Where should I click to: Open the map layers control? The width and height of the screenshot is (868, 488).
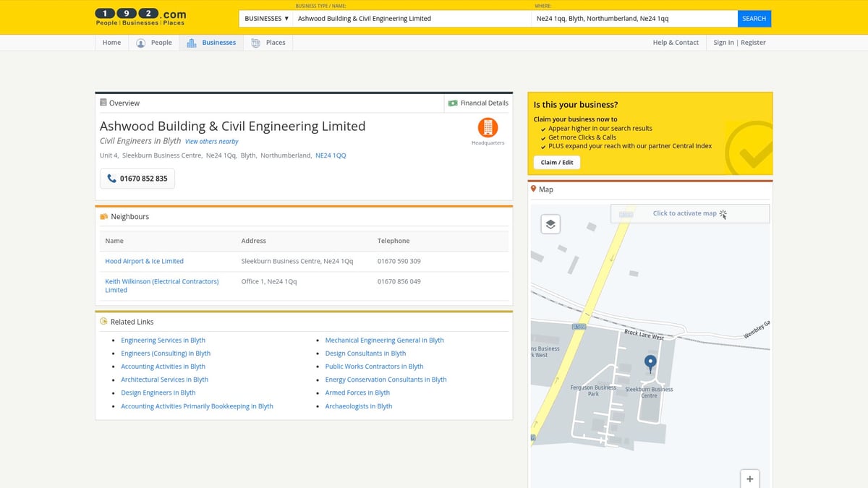point(550,224)
